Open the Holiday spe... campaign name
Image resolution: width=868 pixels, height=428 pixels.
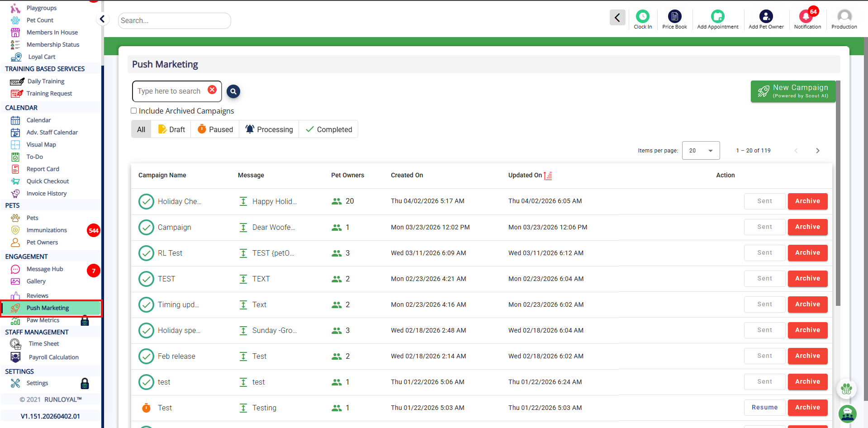pos(179,331)
